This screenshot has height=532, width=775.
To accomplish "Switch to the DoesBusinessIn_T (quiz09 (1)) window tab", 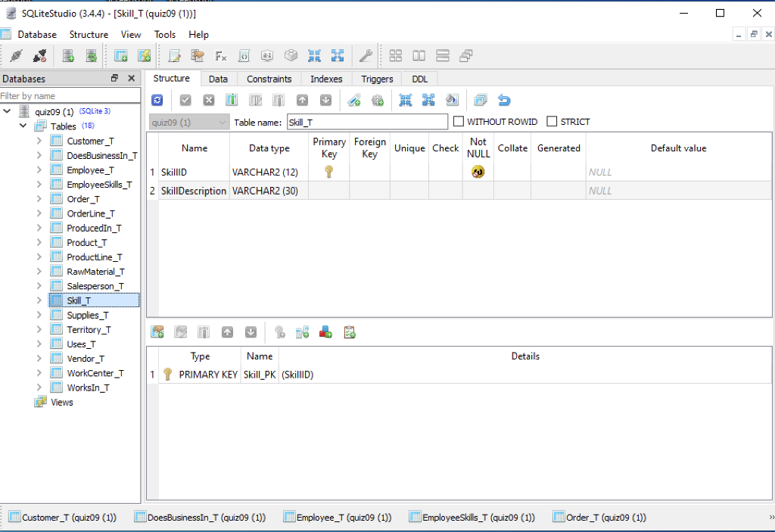I will 201,517.
